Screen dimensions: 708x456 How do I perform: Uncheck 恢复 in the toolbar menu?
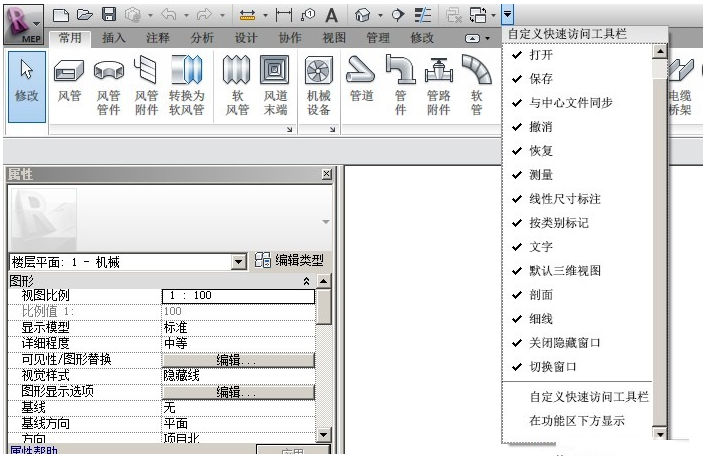(578, 151)
